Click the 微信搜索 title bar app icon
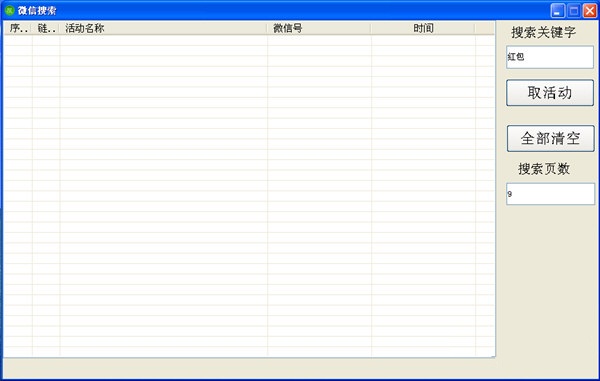Image resolution: width=600 pixels, height=381 pixels. [x=10, y=10]
